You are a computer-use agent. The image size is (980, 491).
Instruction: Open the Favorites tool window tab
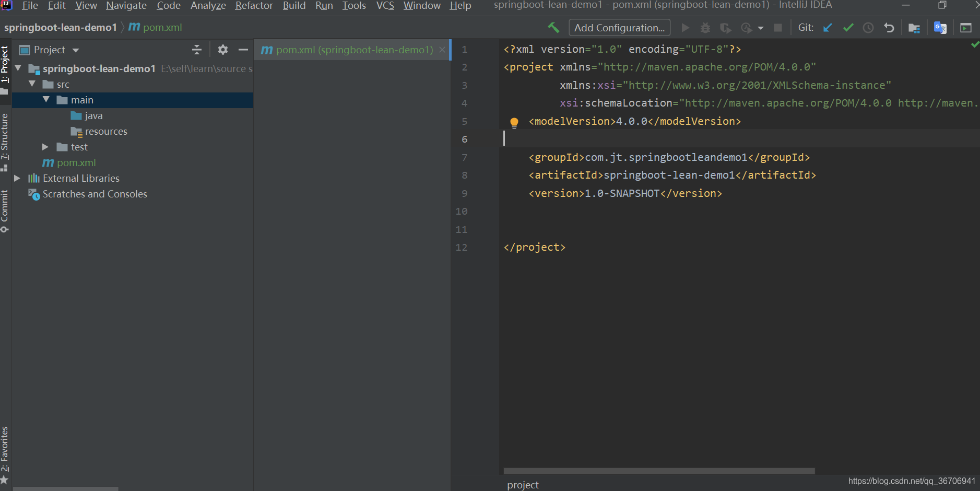[x=5, y=454]
